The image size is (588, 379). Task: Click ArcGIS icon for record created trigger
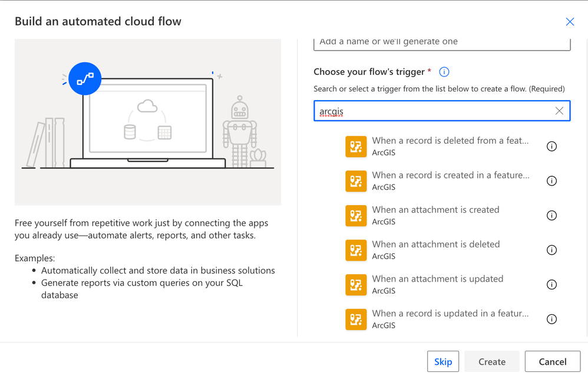(x=356, y=181)
